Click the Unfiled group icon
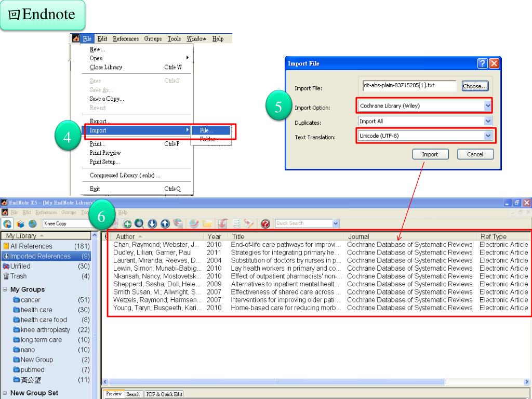The image size is (532, 399). (x=6, y=267)
